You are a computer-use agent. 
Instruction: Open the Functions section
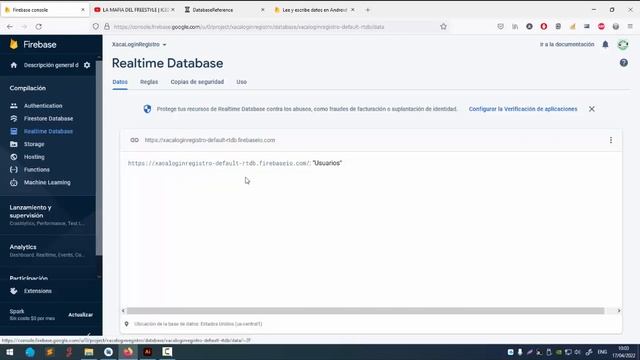[x=37, y=169]
